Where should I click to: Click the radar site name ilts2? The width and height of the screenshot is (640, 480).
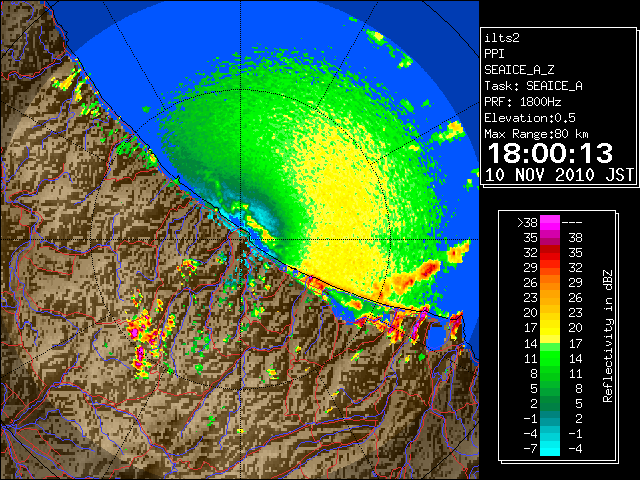502,38
